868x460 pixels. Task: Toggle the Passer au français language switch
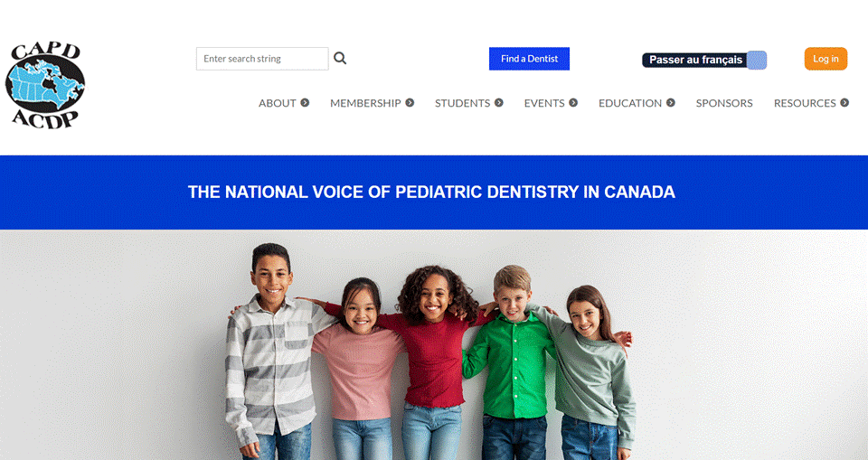pos(704,60)
